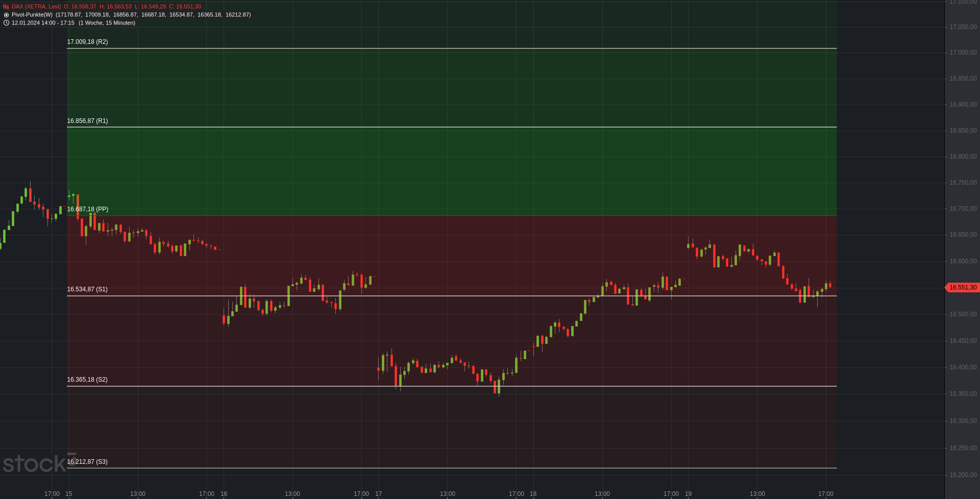Image resolution: width=980 pixels, height=499 pixels.
Task: Select the 16.212,87 (S3) pivot label
Action: click(x=87, y=462)
